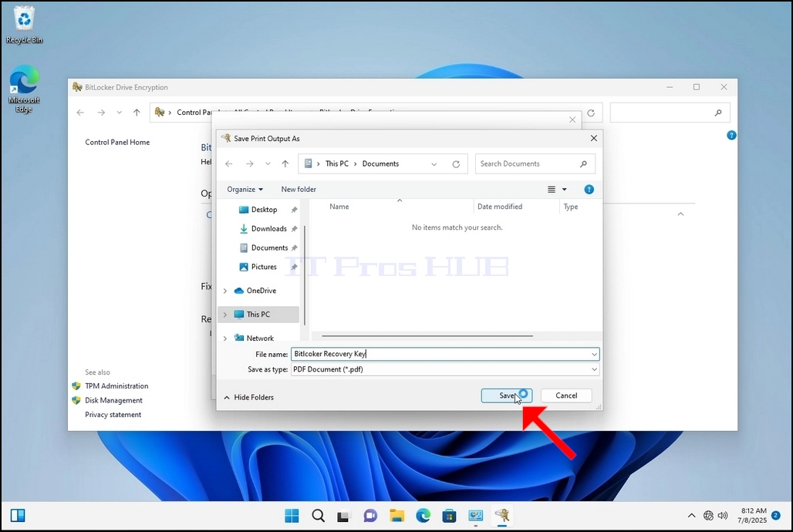
Task: Click Forward arrow in Save dialog
Action: click(x=250, y=164)
